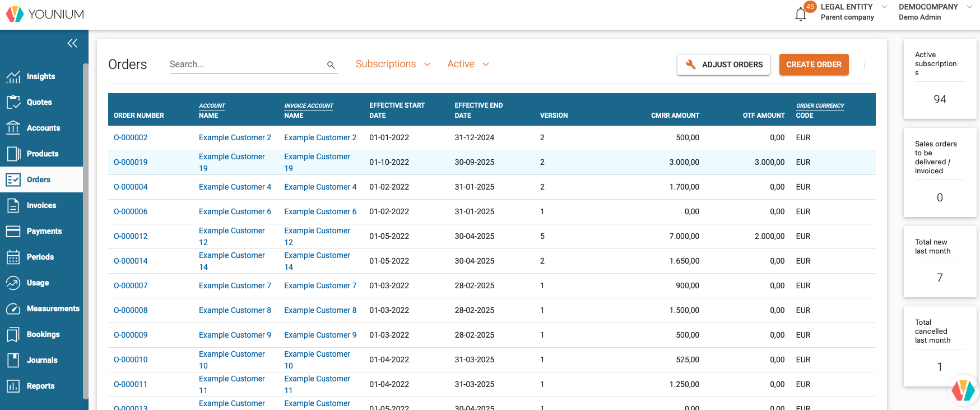Open the three-dot more options menu
The image size is (980, 410).
coord(865,65)
